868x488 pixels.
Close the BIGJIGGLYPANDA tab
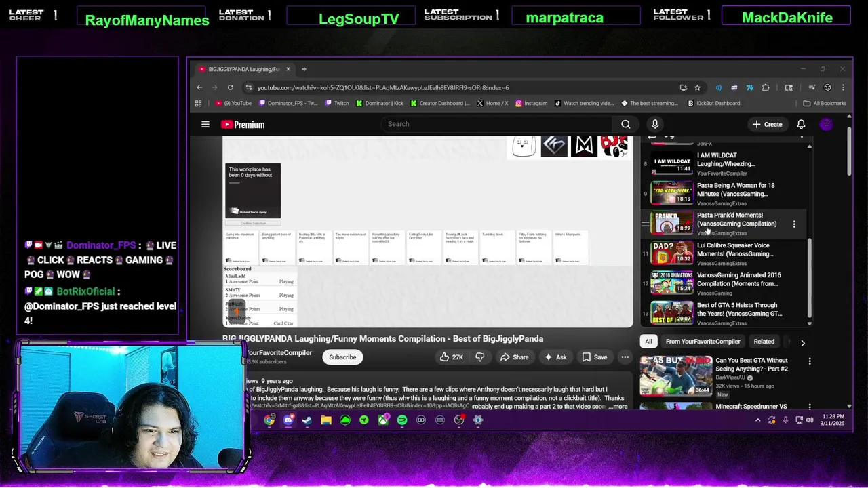click(288, 69)
